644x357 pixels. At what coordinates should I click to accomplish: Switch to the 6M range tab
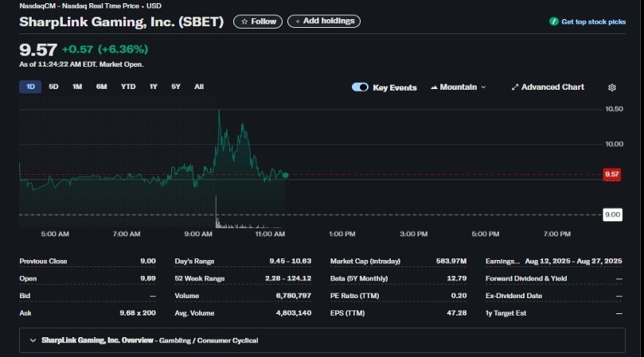click(101, 87)
